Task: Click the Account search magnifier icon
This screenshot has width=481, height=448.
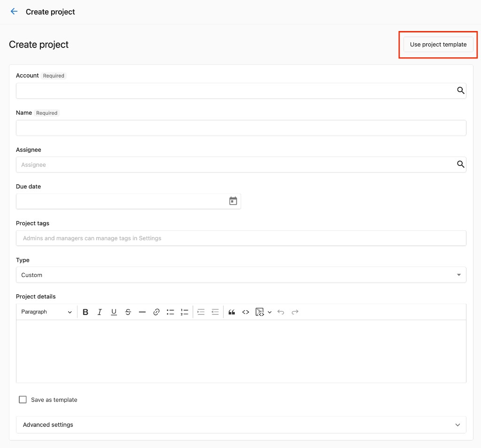Action: 460,90
